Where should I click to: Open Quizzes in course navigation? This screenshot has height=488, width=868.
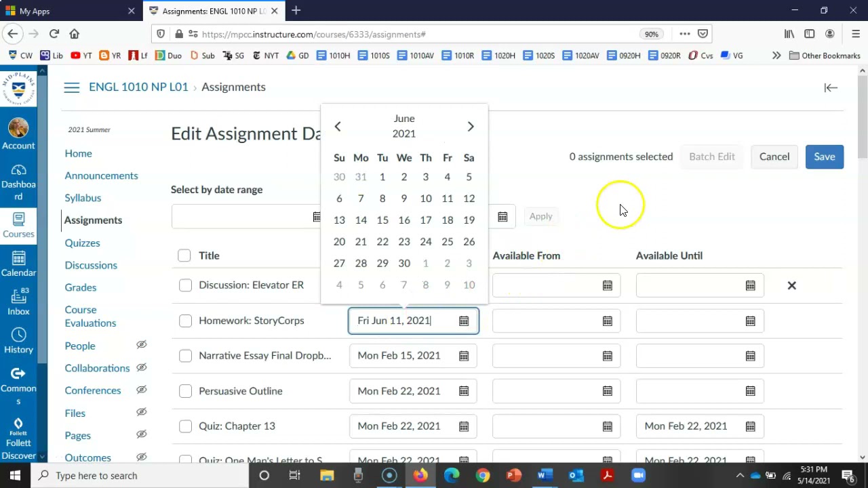pos(82,243)
